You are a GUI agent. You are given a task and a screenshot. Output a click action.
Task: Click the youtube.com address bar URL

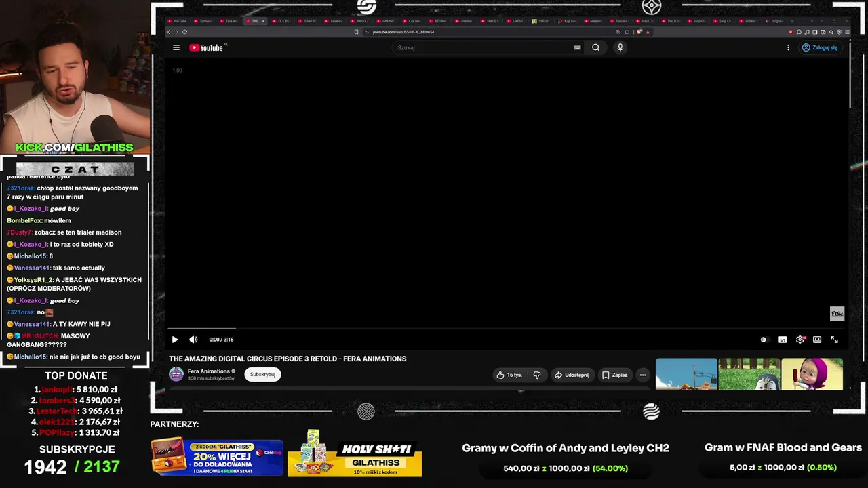(403, 32)
